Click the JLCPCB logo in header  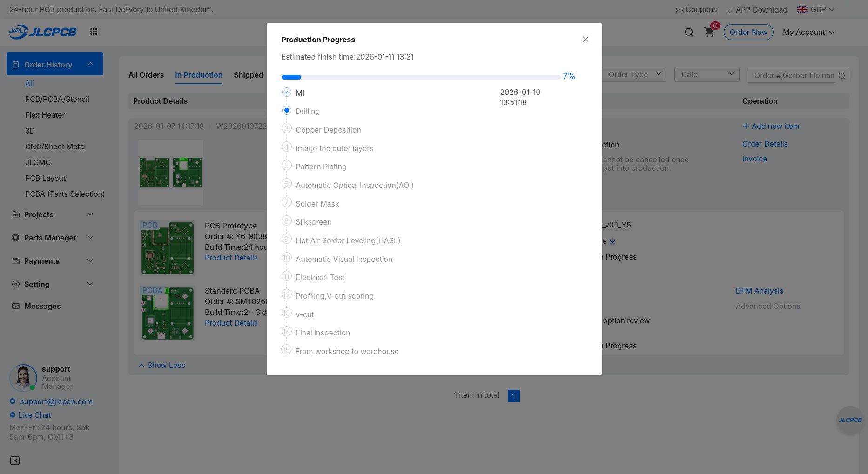pos(43,32)
